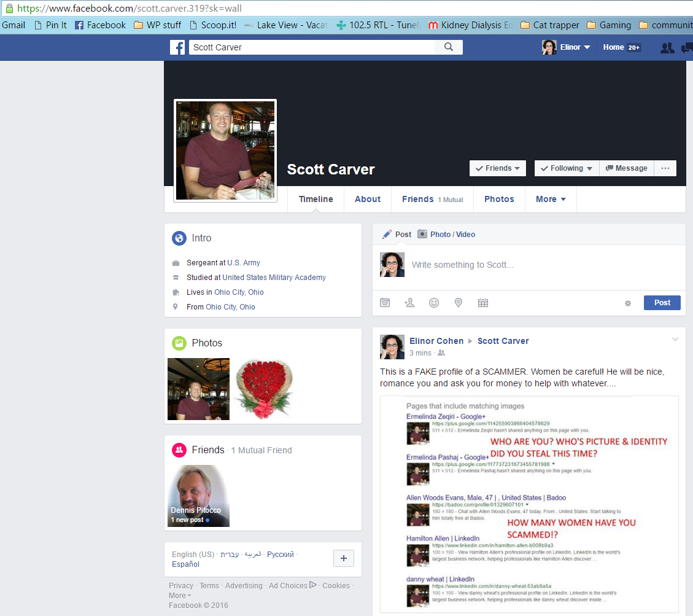This screenshot has height=616, width=693.
Task: Click the Elinor Cohen post author link
Action: click(x=436, y=341)
